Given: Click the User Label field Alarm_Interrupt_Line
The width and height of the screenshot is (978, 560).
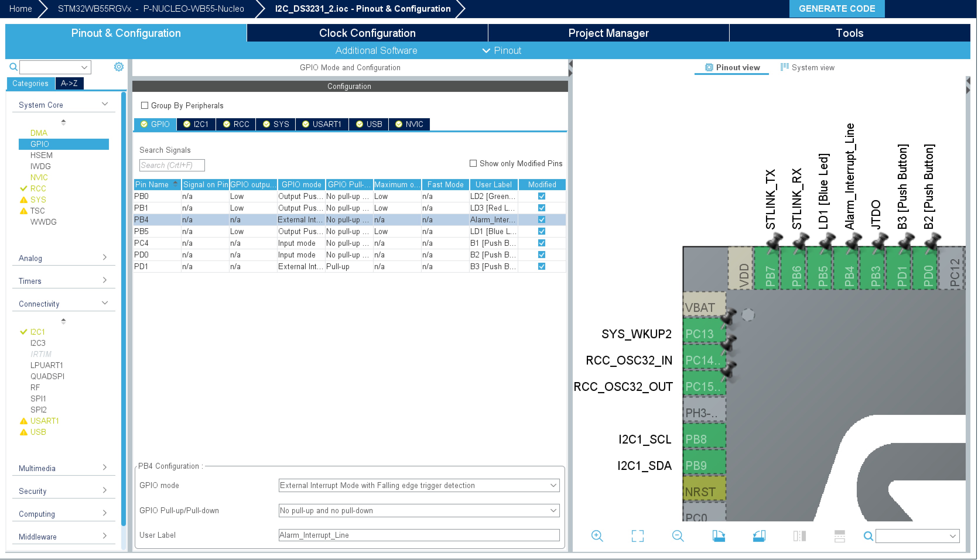Looking at the screenshot, I should click(x=419, y=535).
